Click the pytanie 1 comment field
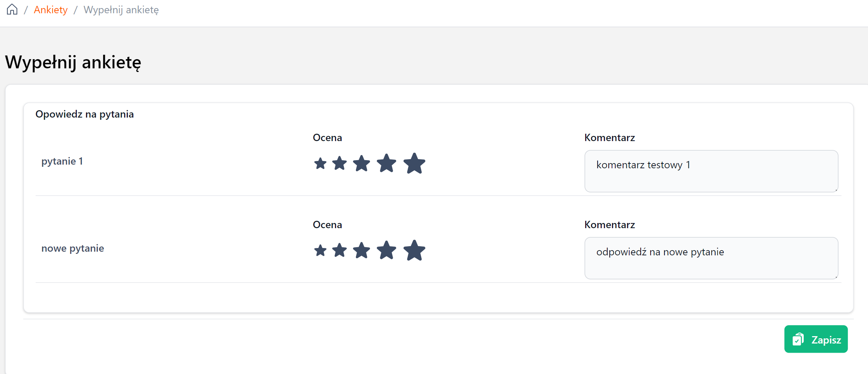 pyautogui.click(x=711, y=171)
